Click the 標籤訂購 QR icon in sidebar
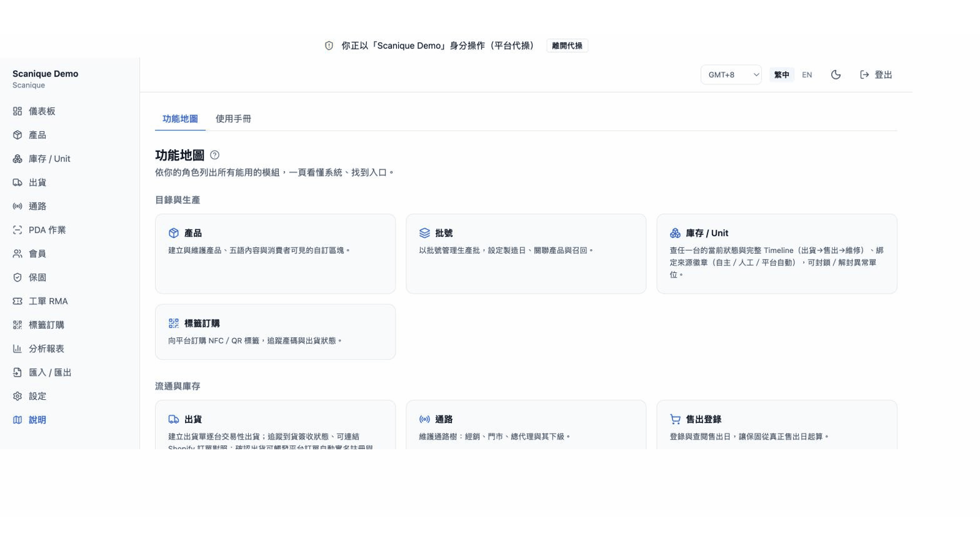This screenshot has height=551, width=980. (17, 325)
